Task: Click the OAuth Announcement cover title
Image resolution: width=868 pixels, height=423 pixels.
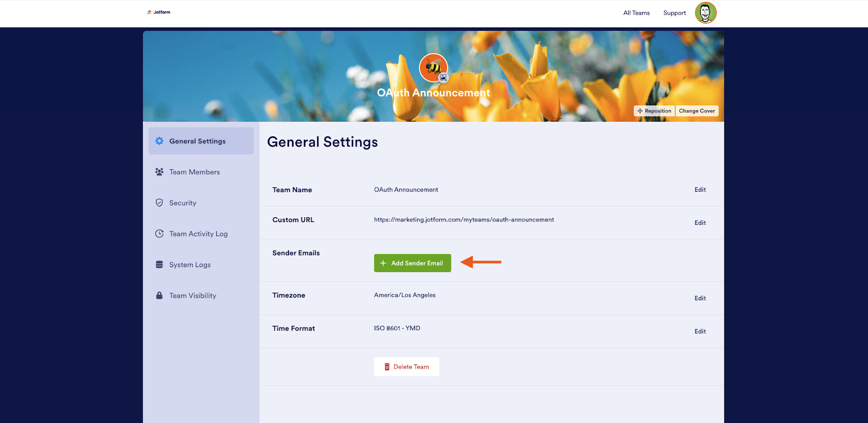Action: pyautogui.click(x=433, y=93)
